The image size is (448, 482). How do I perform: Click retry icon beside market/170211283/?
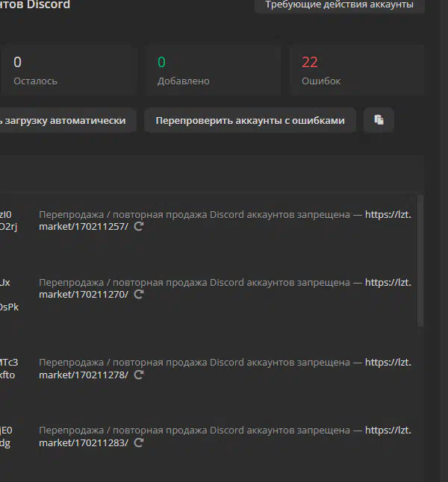(138, 442)
